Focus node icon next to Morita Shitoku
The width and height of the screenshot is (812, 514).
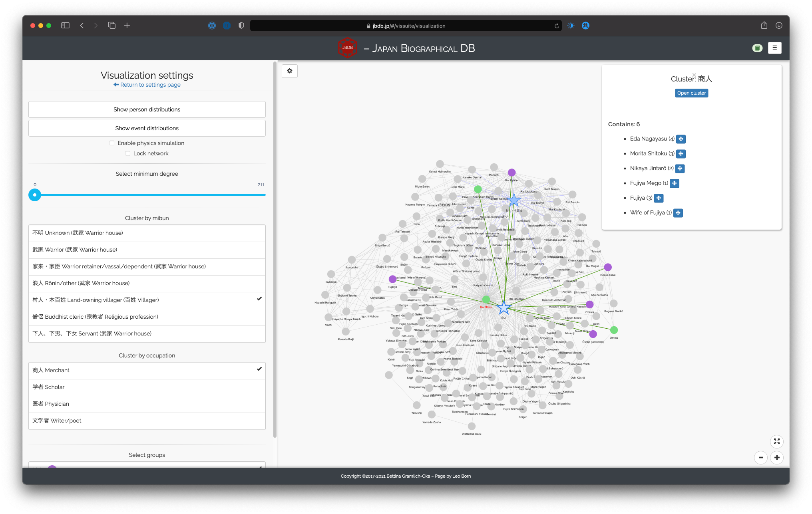coord(681,154)
